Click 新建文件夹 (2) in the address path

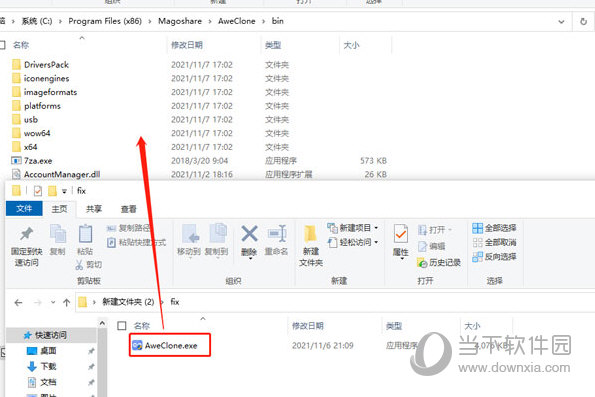(128, 302)
